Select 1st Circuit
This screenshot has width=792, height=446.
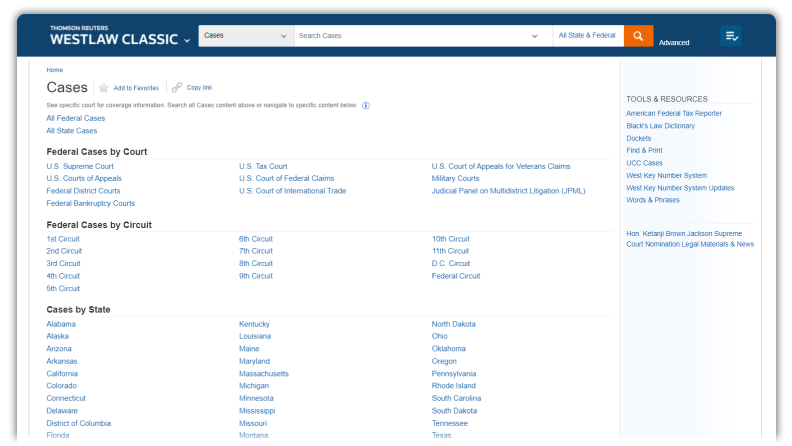pos(63,239)
